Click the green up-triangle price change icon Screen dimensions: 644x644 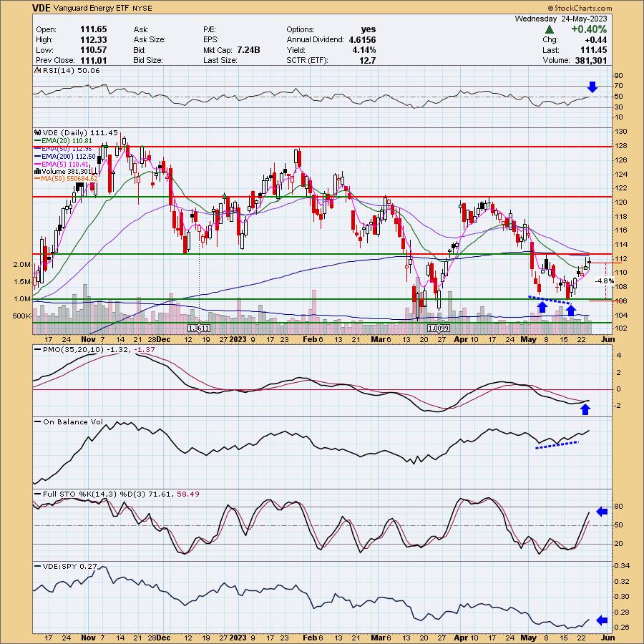point(550,29)
